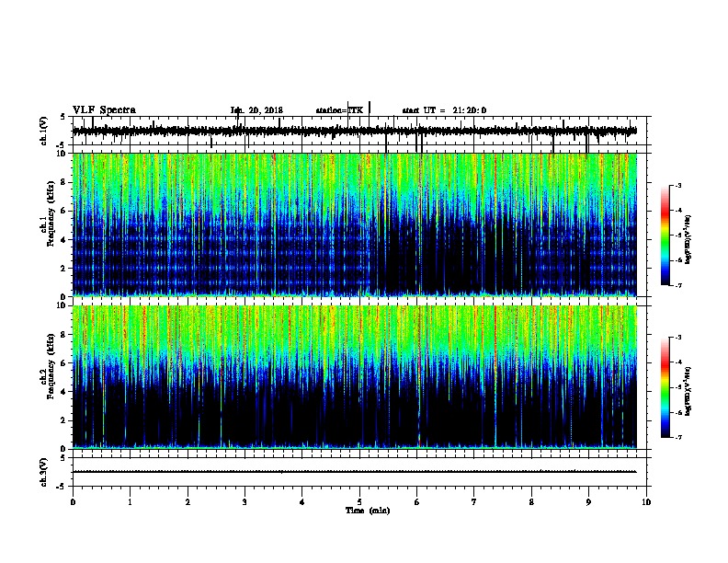Click time axis tick label "0"
The height and width of the screenshot is (563, 728).
(x=73, y=502)
